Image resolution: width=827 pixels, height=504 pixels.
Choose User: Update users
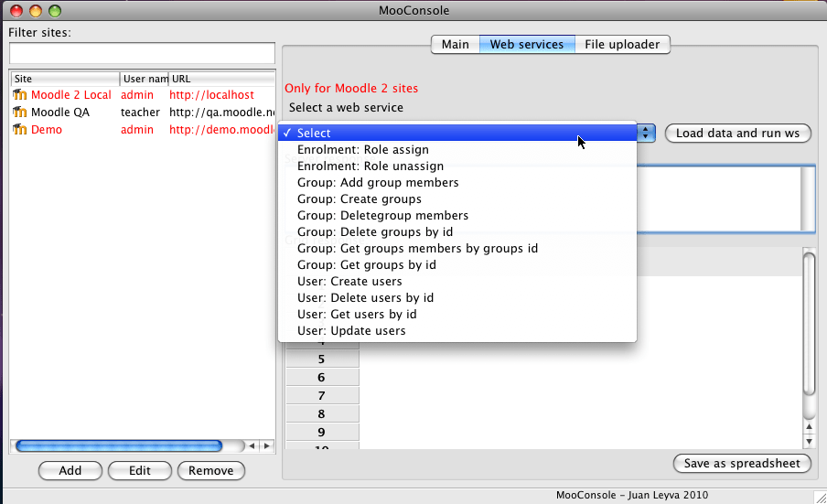click(x=457, y=330)
